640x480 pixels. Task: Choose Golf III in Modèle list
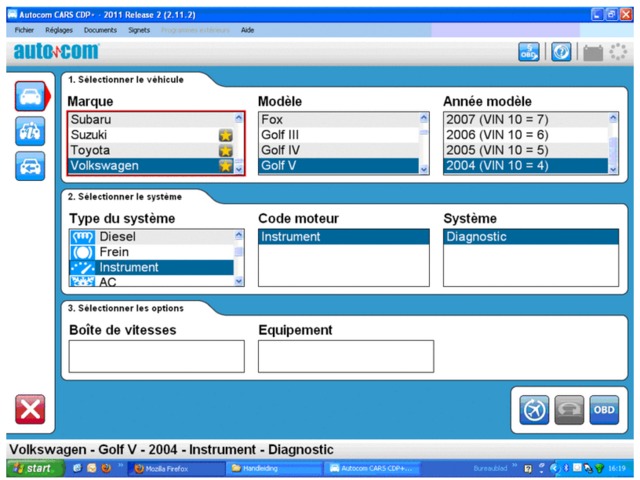[x=339, y=135]
